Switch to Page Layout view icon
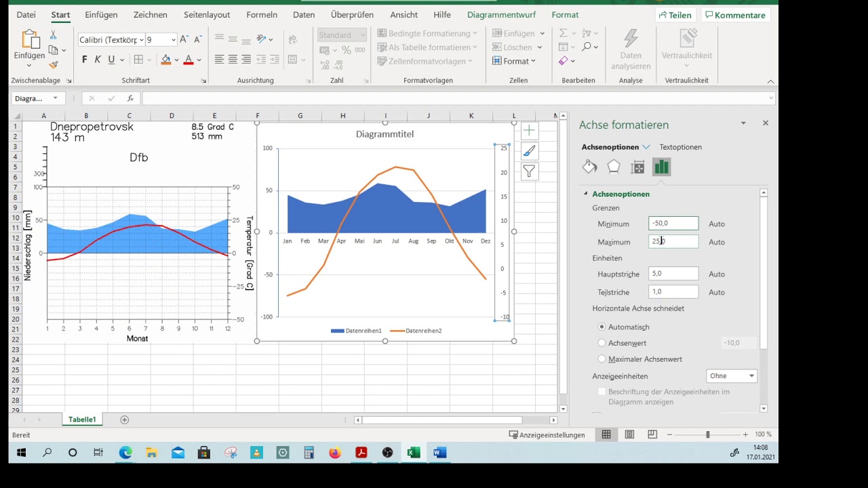Viewport: 868px width, 488px height. 629,434
